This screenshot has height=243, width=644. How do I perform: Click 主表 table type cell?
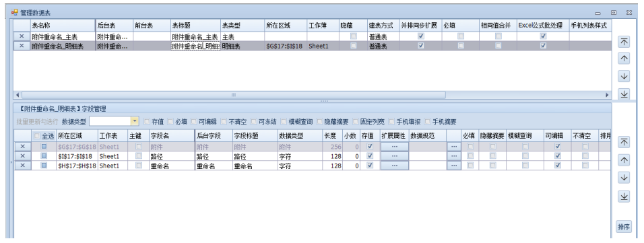point(243,36)
